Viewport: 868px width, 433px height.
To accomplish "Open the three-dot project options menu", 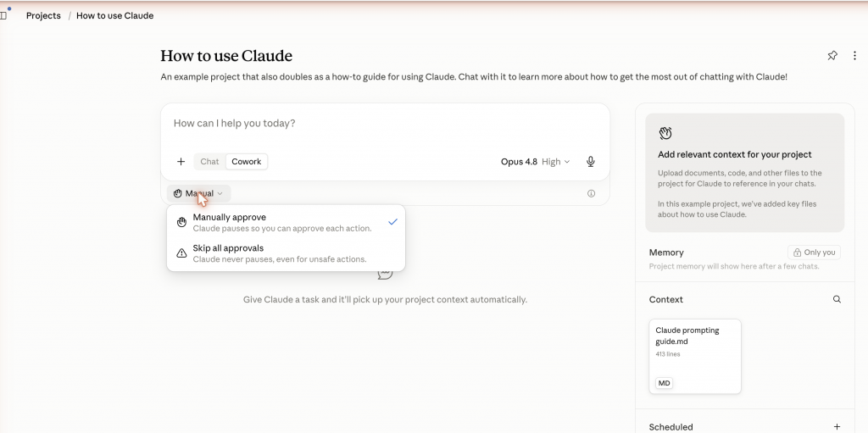I will click(854, 55).
